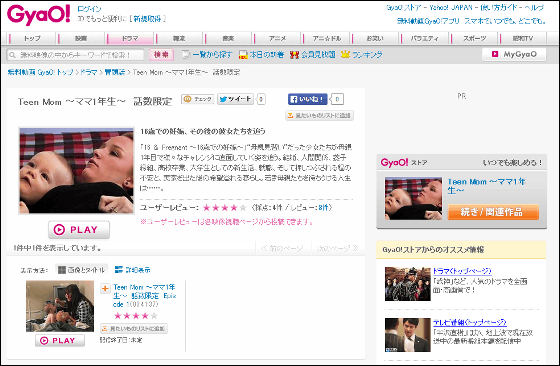Screen dimensions: 560x366
Task: Open the ランキング link
Action: pos(367,55)
